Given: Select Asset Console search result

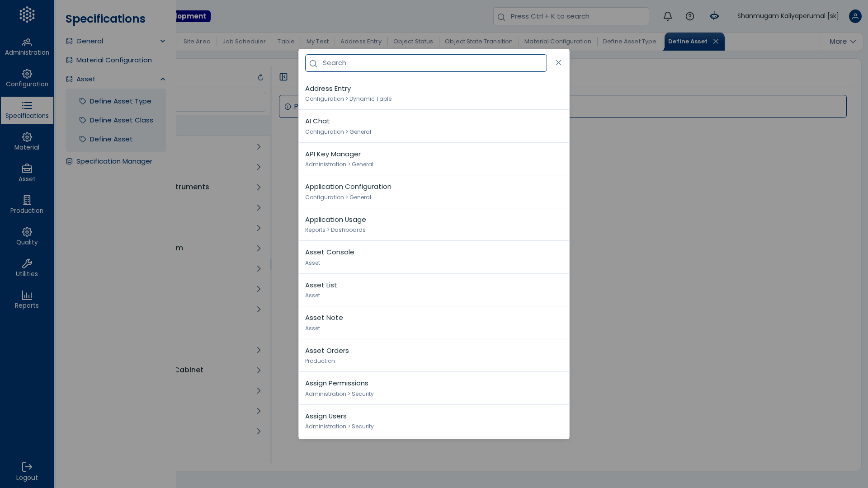Looking at the screenshot, I should tap(434, 258).
